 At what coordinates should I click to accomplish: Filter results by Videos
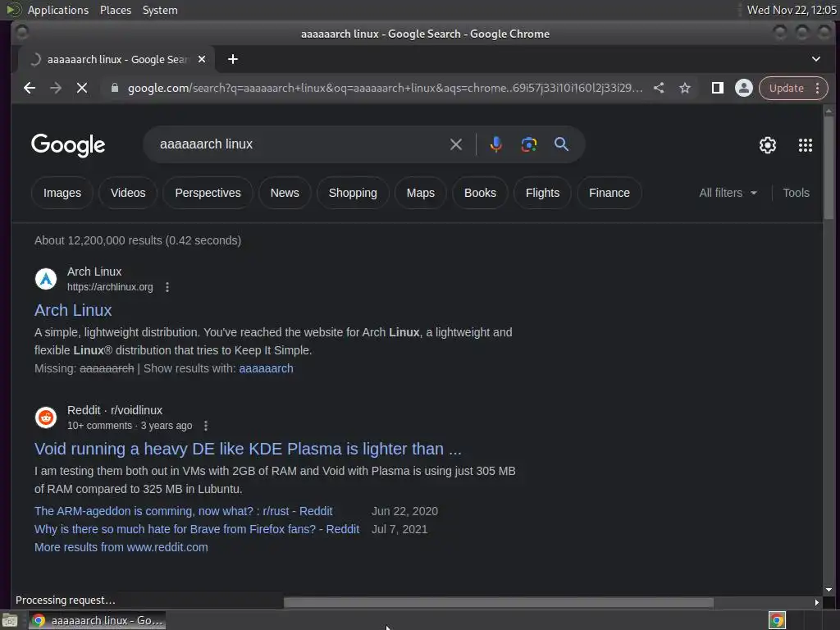[128, 193]
